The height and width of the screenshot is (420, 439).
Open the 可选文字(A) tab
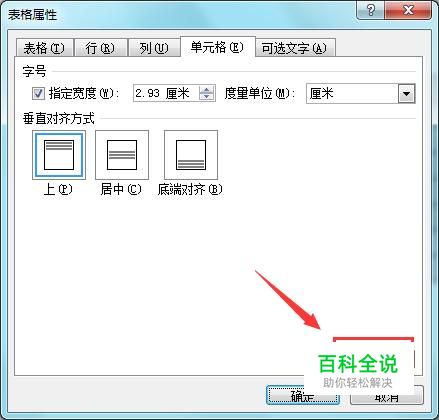point(295,48)
